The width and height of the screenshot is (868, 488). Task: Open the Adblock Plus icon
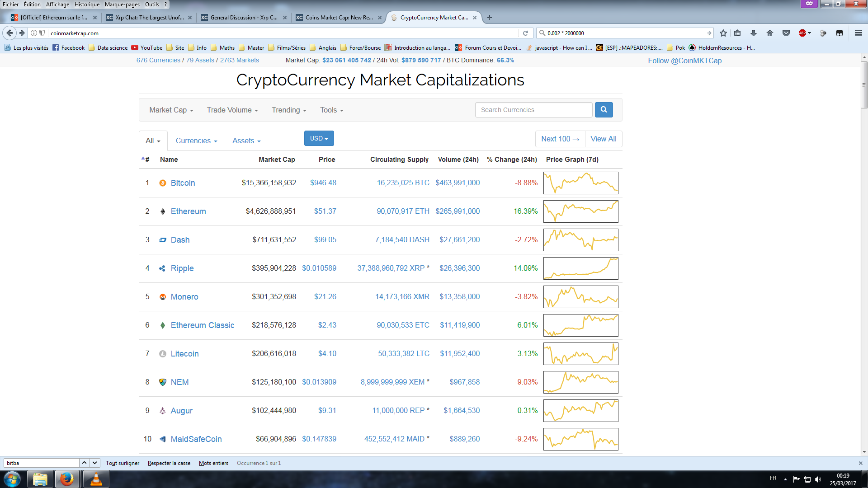(802, 33)
